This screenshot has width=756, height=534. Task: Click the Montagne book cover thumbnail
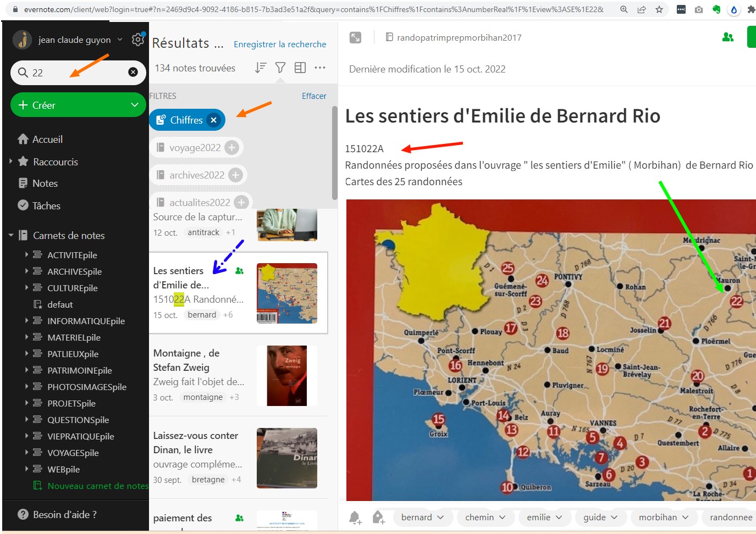pyautogui.click(x=287, y=376)
